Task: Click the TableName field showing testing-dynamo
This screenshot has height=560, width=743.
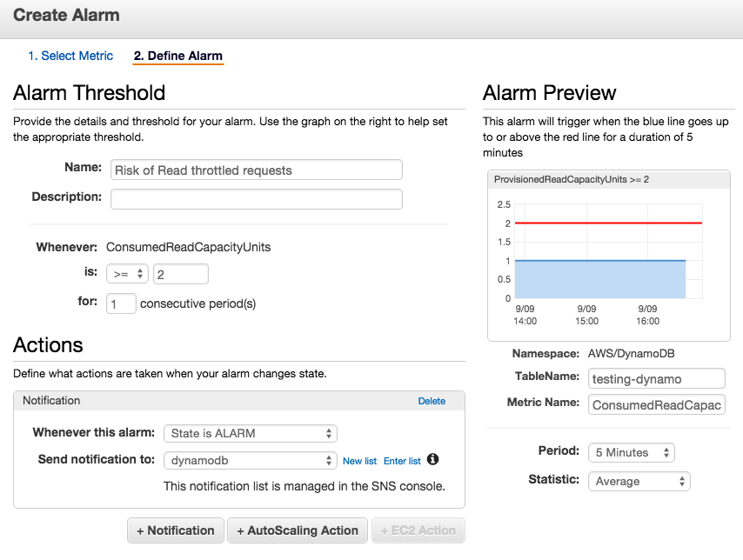Action: point(656,378)
